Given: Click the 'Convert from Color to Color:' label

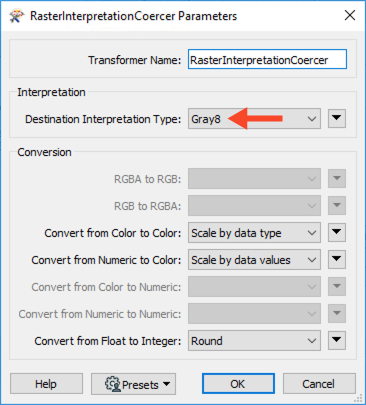Looking at the screenshot, I should coord(113,233).
